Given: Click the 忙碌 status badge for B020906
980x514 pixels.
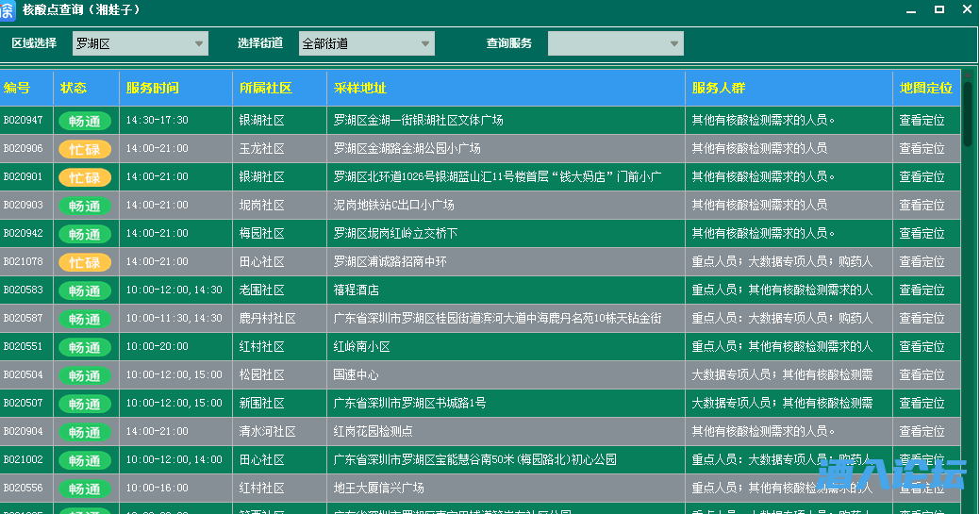Looking at the screenshot, I should tap(85, 149).
